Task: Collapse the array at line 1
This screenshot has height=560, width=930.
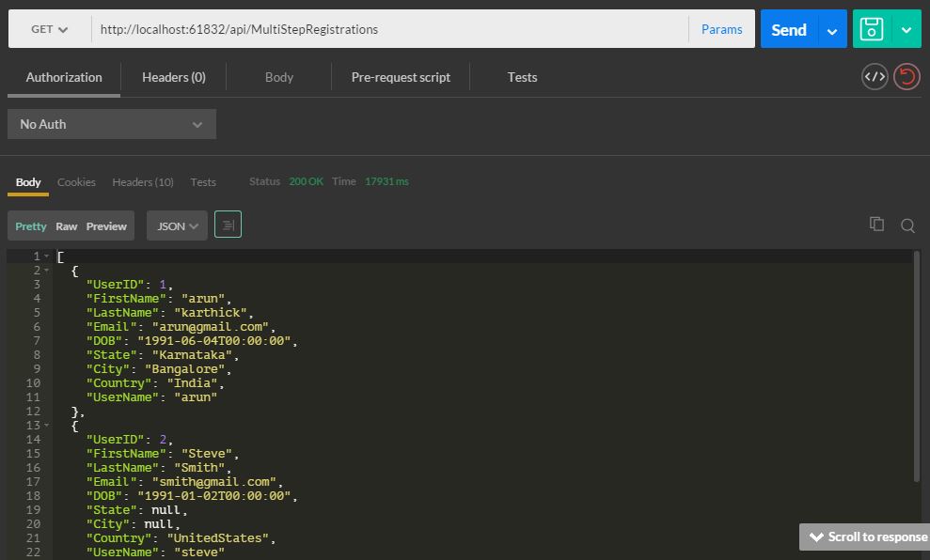Action: pos(47,256)
